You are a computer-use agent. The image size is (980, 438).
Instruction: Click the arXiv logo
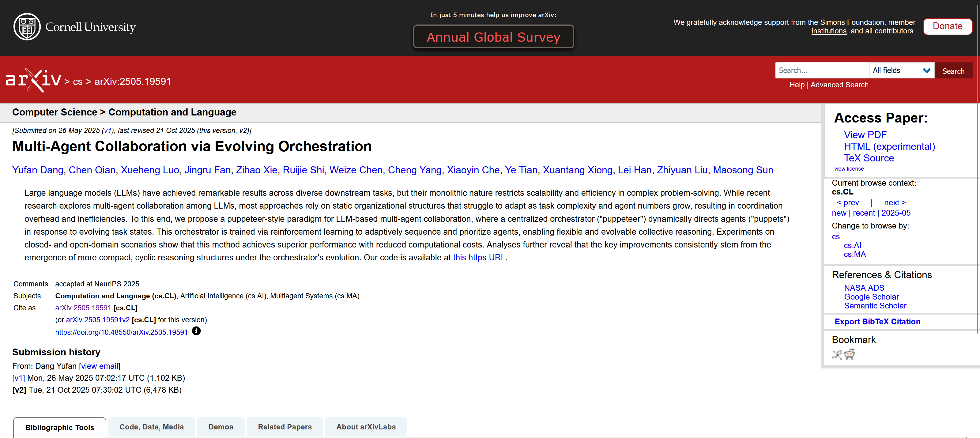33,80
